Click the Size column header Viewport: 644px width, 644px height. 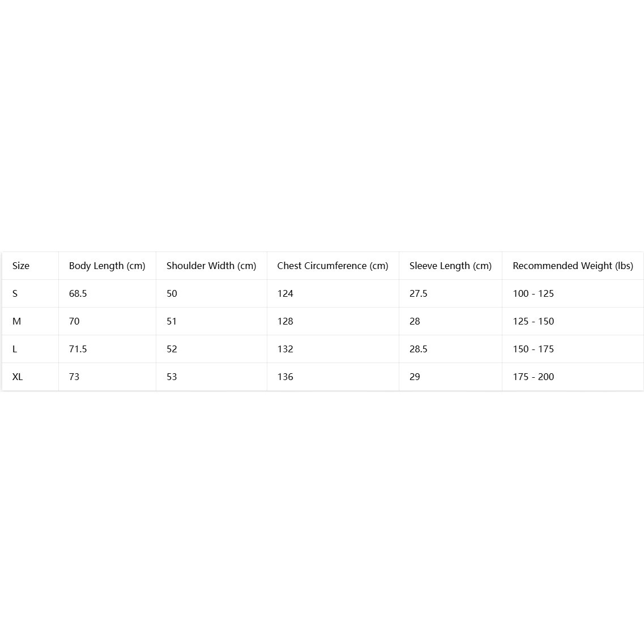[x=21, y=266]
